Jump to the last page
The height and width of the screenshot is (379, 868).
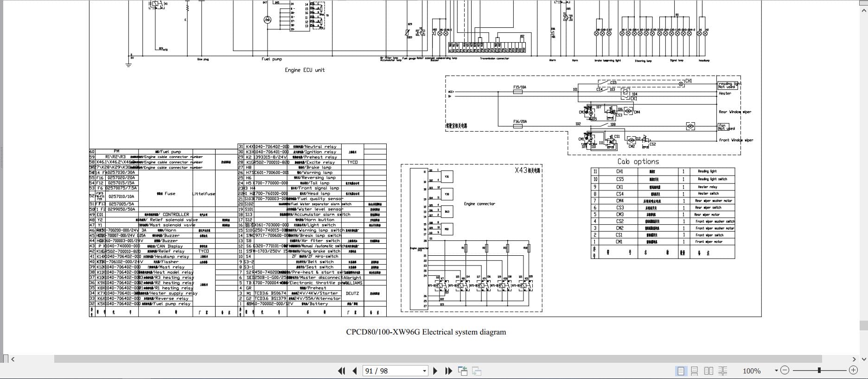click(x=448, y=371)
